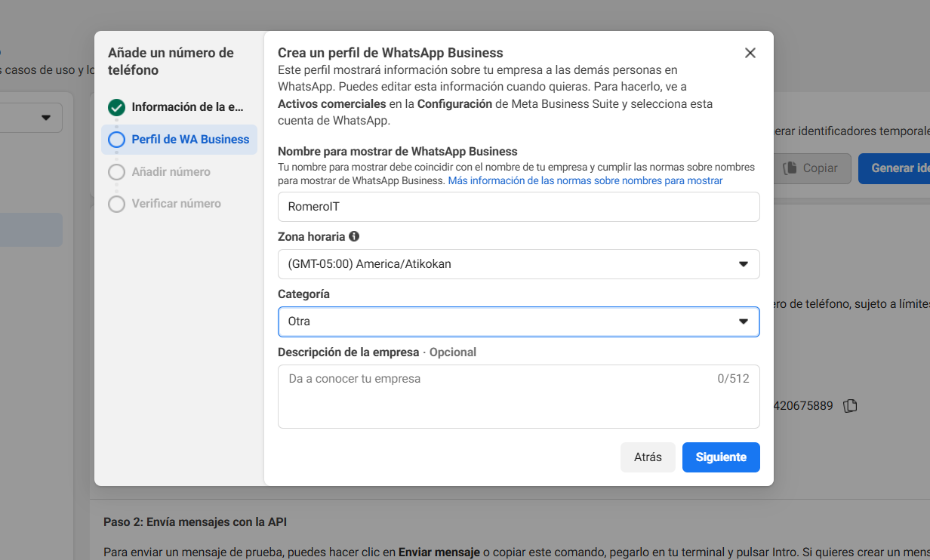Click the copy icon next to 420675889

tap(850, 406)
